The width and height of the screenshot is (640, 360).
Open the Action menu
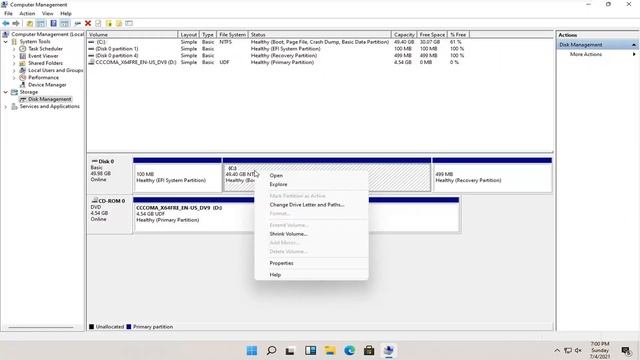(x=27, y=13)
